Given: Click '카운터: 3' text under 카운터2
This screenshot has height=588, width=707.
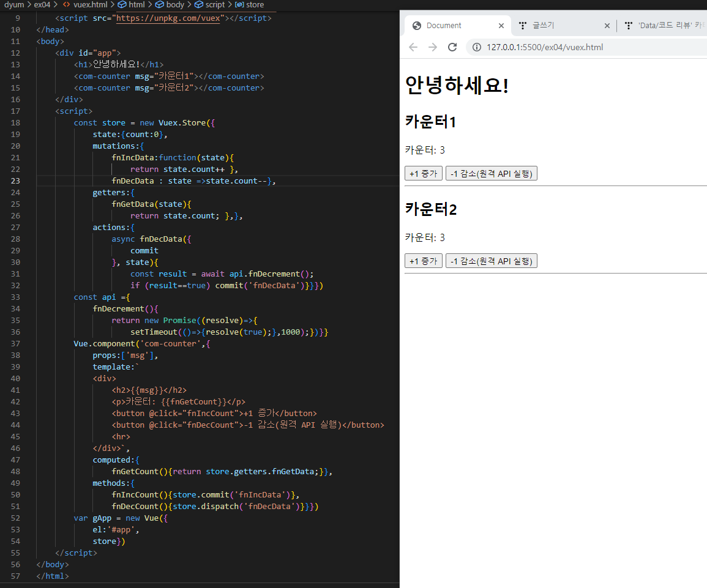Looking at the screenshot, I should click(425, 237).
